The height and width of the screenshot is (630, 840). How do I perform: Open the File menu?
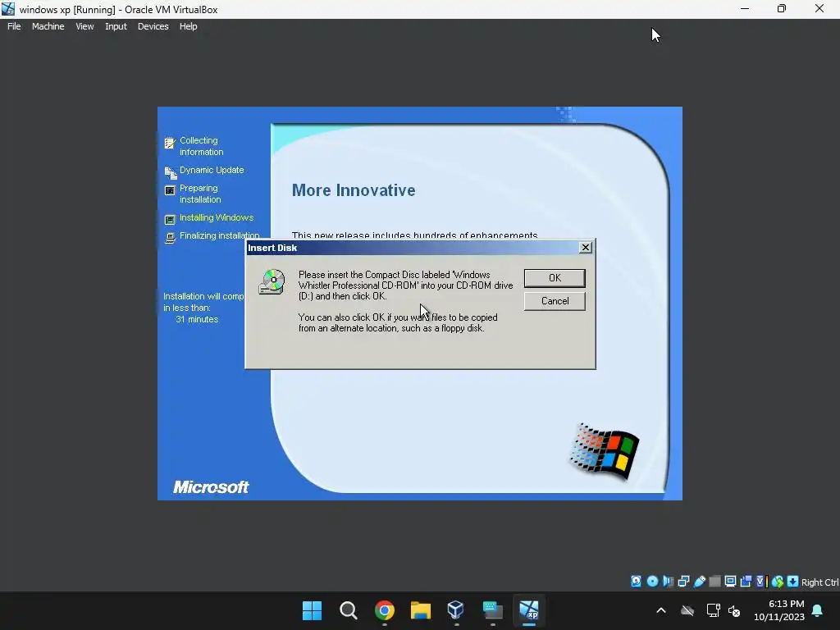coord(14,26)
